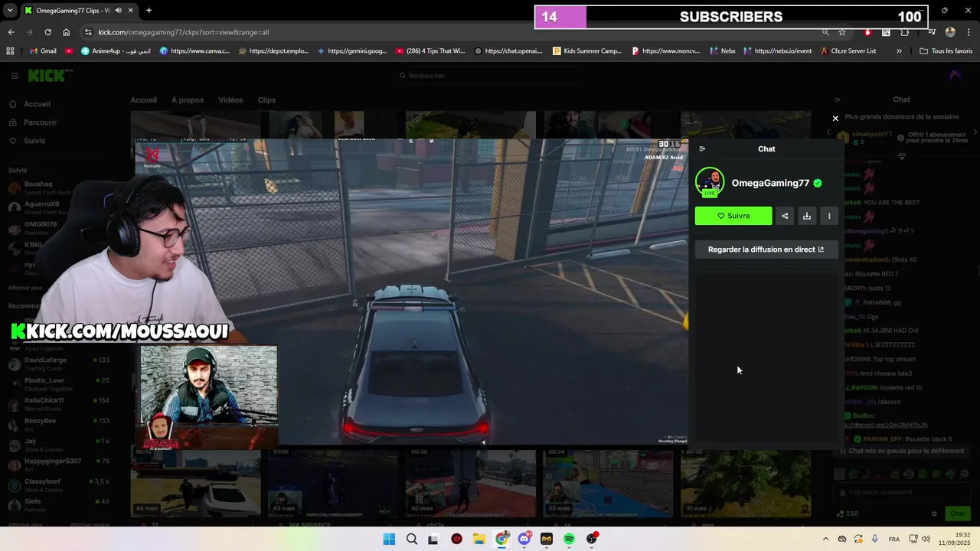Image resolution: width=980 pixels, height=551 pixels.
Task: Go back in browser history
Action: (x=11, y=32)
